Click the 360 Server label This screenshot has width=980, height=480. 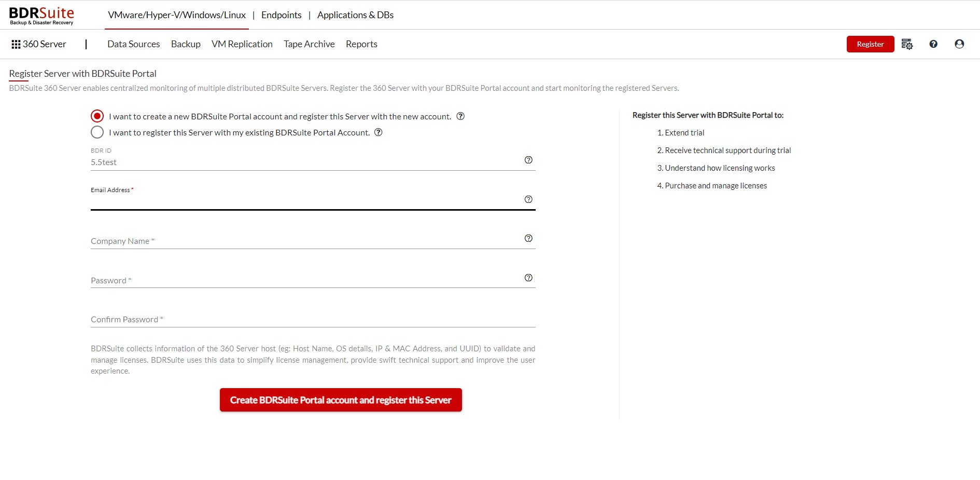point(45,44)
